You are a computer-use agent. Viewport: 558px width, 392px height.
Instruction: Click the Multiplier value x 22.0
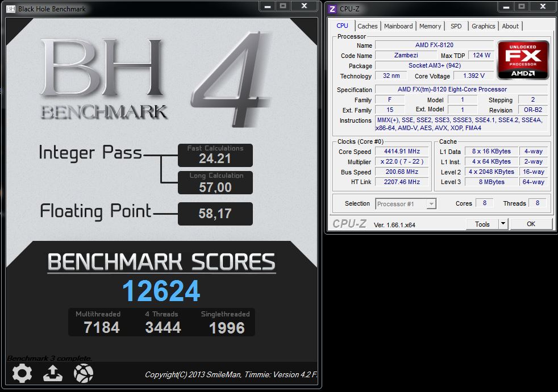tap(402, 161)
